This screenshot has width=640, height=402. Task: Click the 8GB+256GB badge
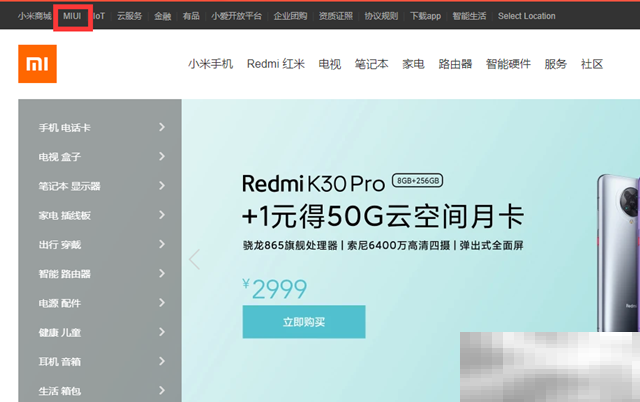pyautogui.click(x=418, y=180)
